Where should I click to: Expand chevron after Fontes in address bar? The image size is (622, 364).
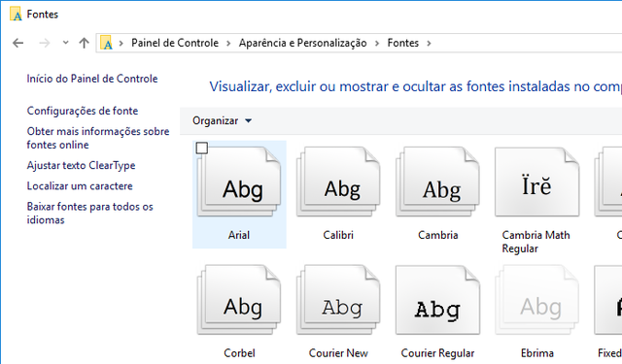pyautogui.click(x=429, y=43)
